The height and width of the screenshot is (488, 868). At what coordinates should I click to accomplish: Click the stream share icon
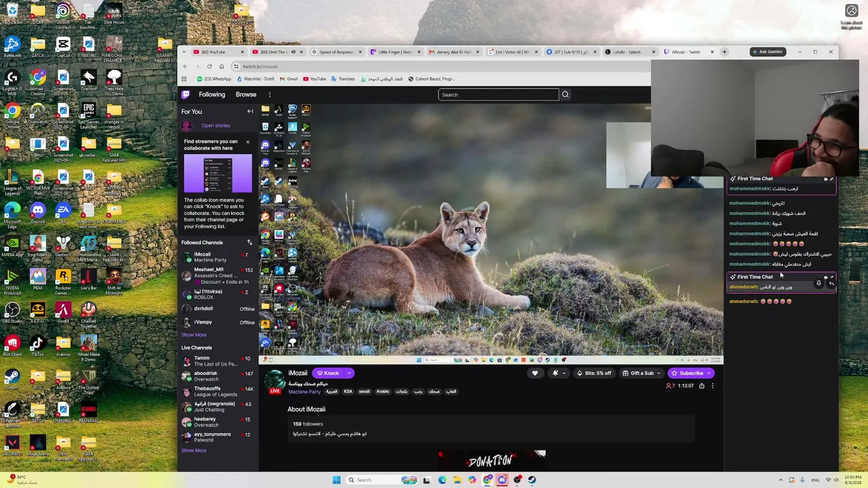(x=702, y=386)
